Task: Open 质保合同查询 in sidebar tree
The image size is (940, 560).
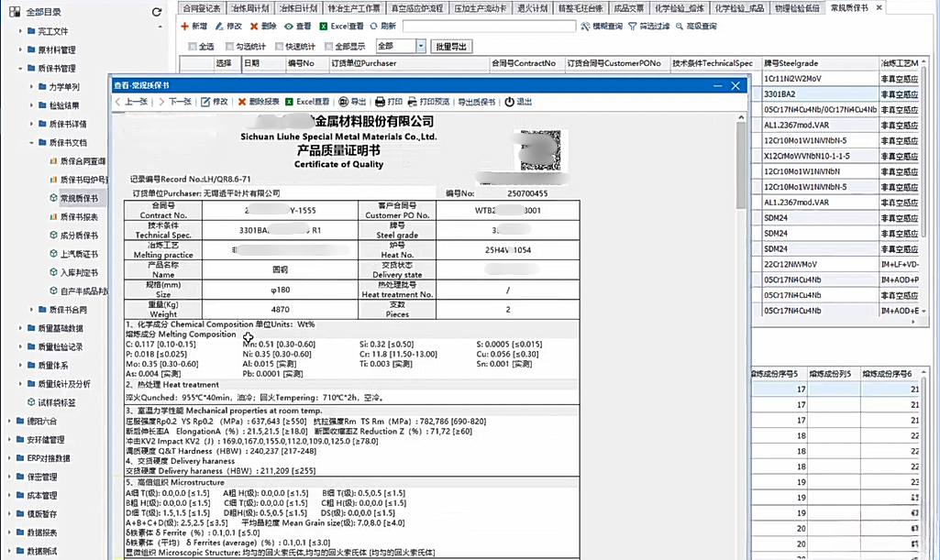Action: [x=83, y=161]
